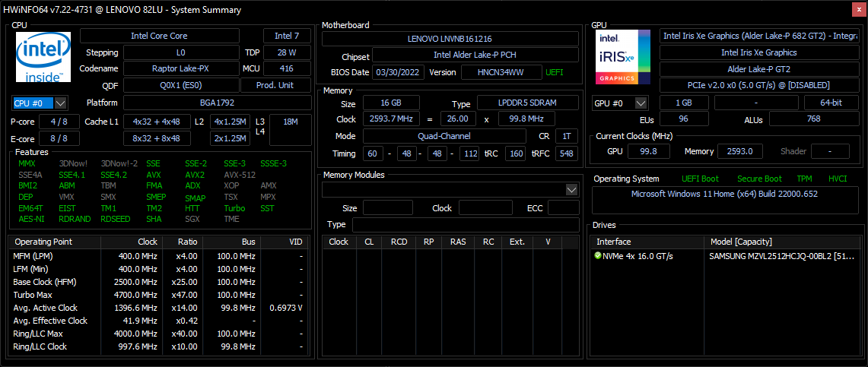Select the Turbo Max operating point row
The width and height of the screenshot is (868, 367).
pyautogui.click(x=157, y=295)
